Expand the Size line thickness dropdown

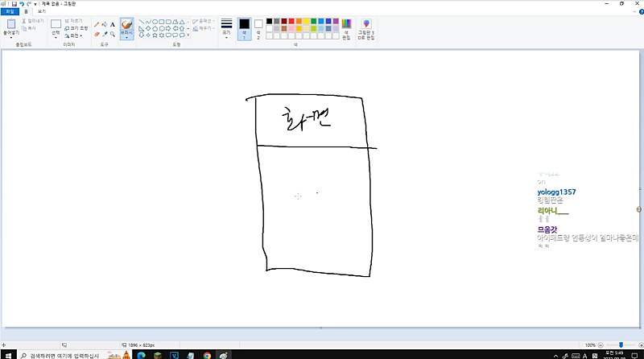(x=226, y=29)
